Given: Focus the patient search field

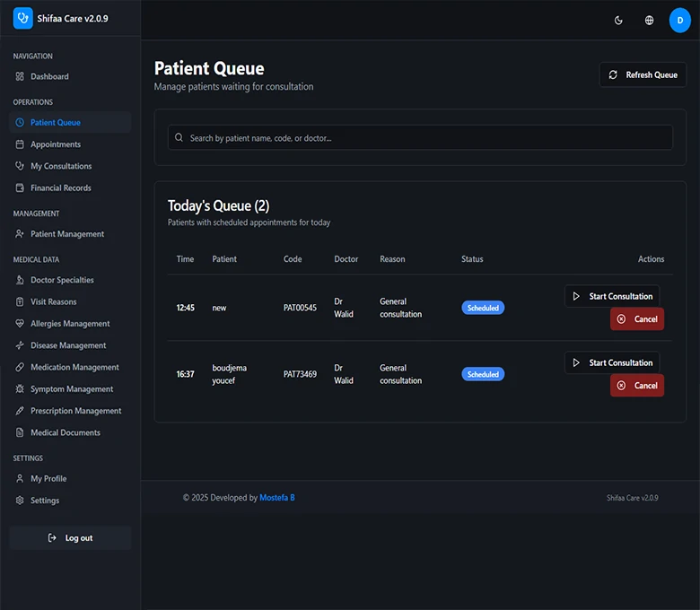Looking at the screenshot, I should 420,137.
